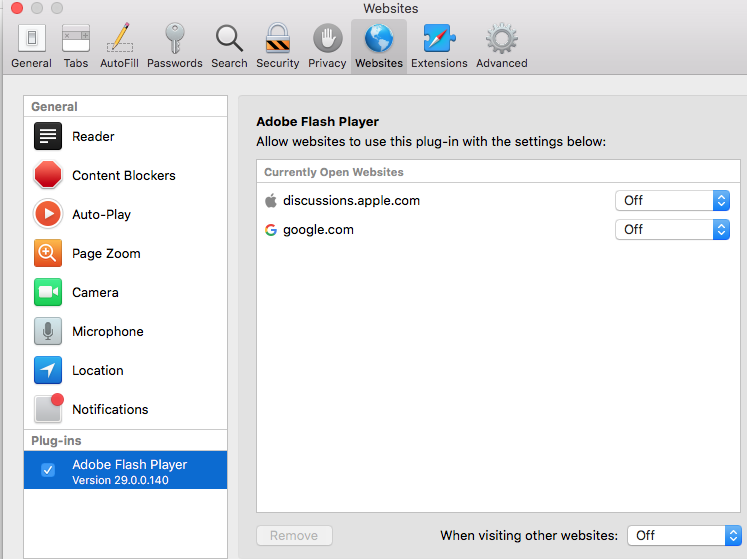The width and height of the screenshot is (747, 559).
Task: Select the google.com website row
Action: [498, 230]
